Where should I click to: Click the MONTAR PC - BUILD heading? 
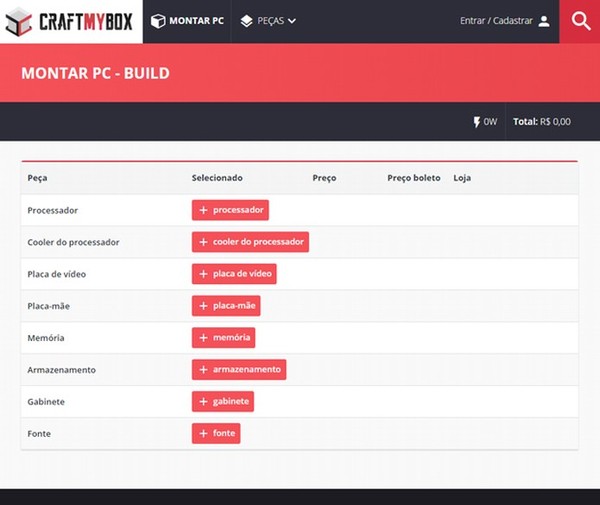(x=95, y=73)
